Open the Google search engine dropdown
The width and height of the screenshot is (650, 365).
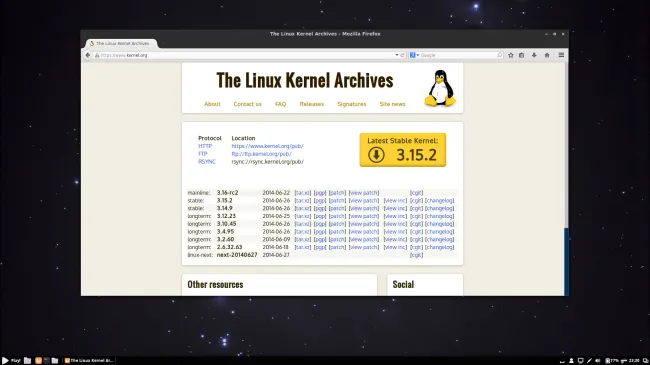415,55
